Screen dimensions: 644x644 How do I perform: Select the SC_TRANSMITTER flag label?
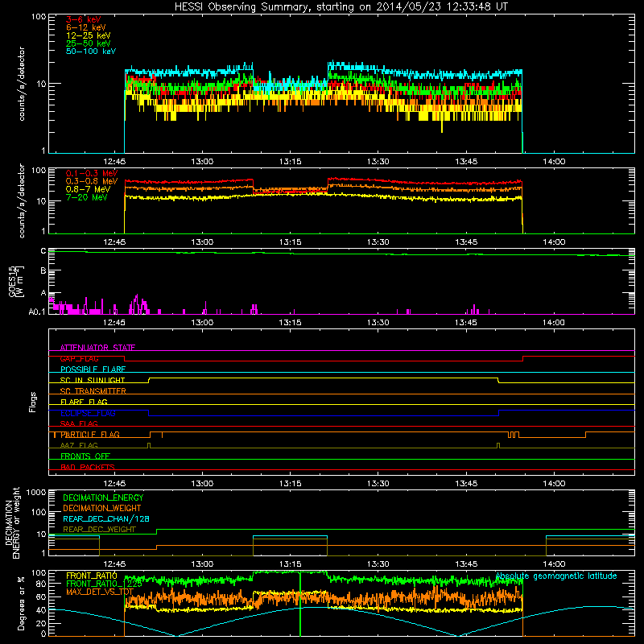[x=93, y=391]
